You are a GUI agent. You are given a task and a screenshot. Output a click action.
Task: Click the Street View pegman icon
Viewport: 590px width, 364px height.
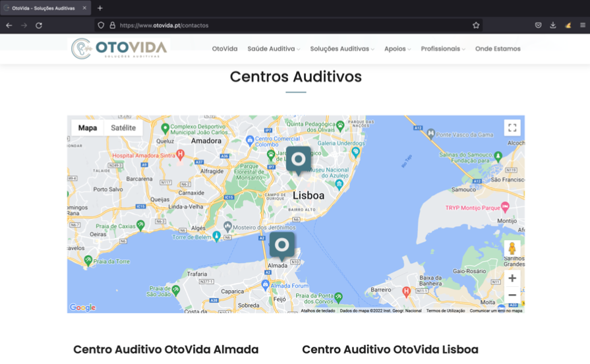[x=512, y=249]
